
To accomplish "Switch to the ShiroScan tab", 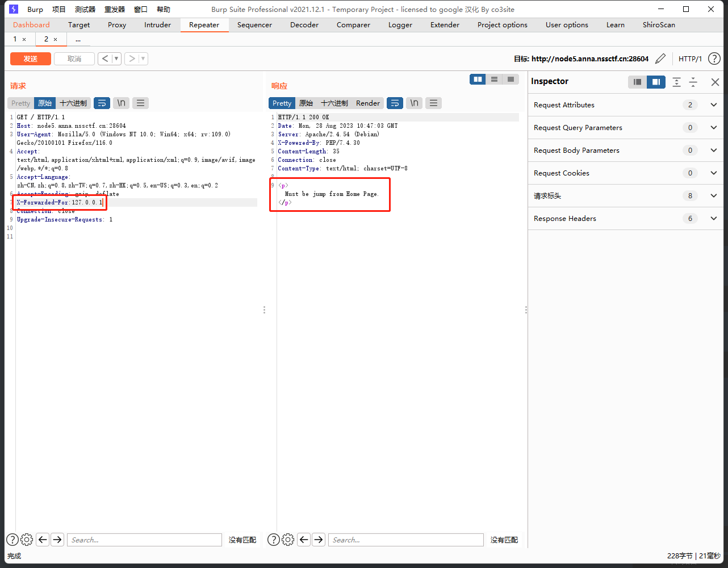I will (659, 24).
